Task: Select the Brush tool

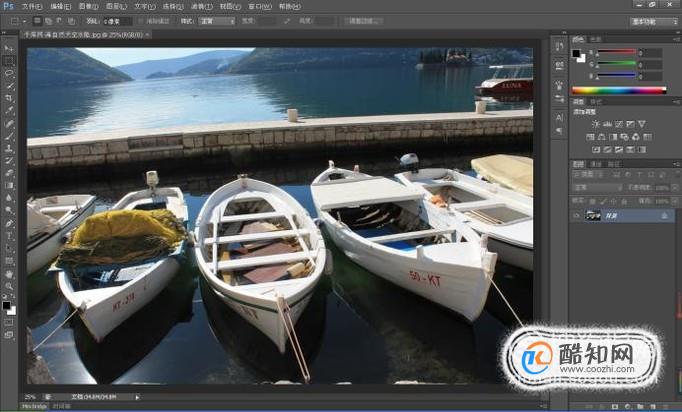Action: click(x=9, y=136)
